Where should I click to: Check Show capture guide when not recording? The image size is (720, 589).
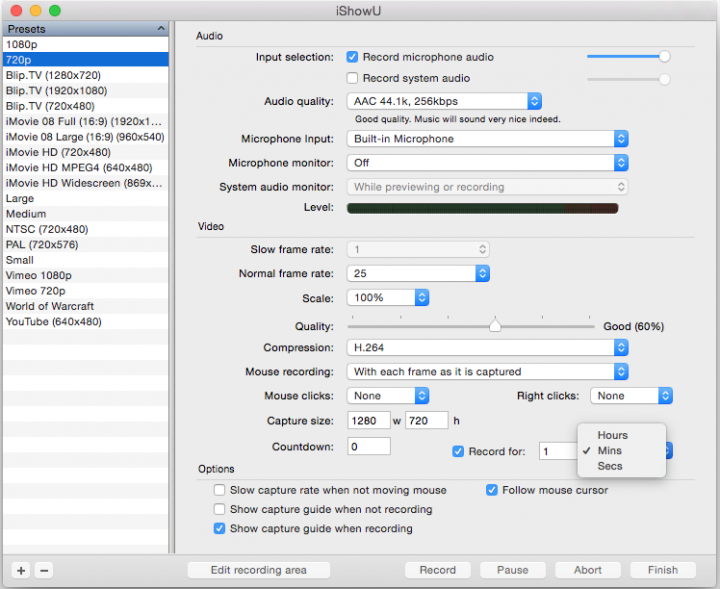click(219, 509)
